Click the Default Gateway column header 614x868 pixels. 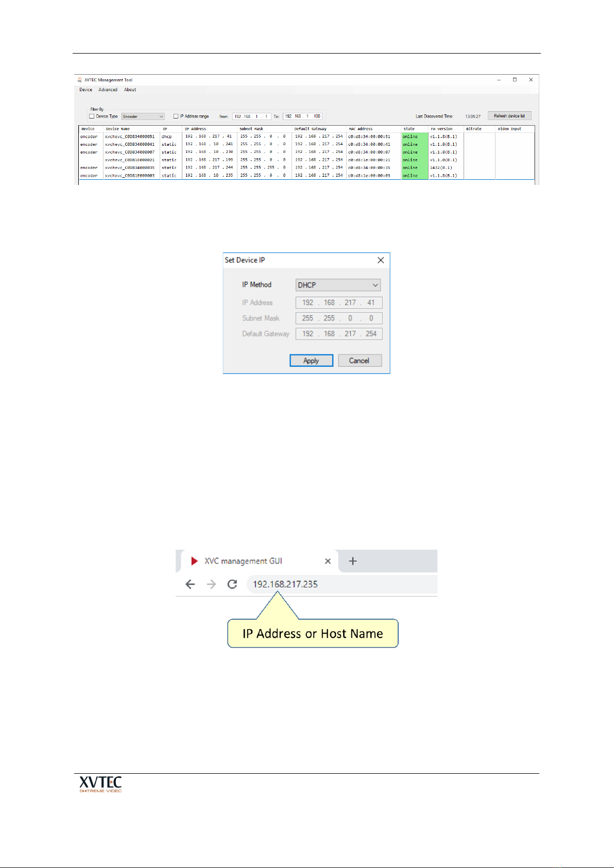[x=319, y=129]
